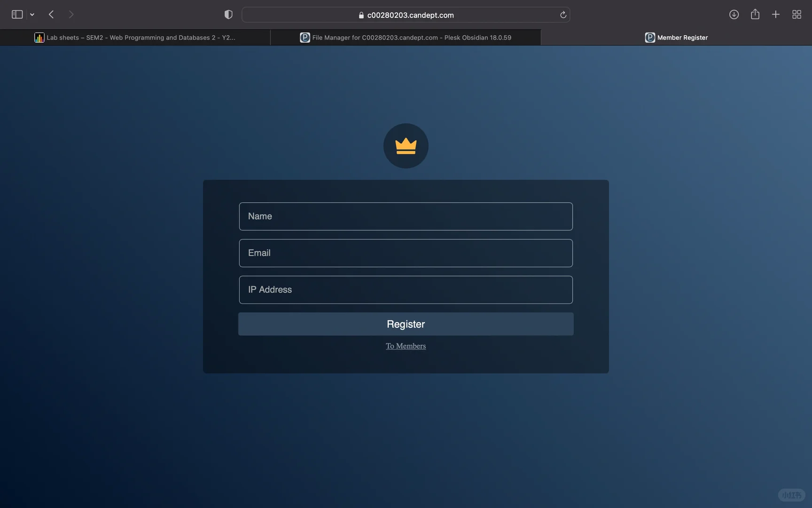Select the Member Register tab
812x508 pixels.
click(x=676, y=38)
